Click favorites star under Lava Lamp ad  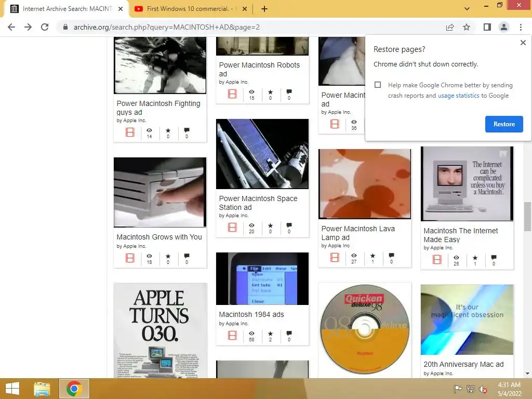373,256
